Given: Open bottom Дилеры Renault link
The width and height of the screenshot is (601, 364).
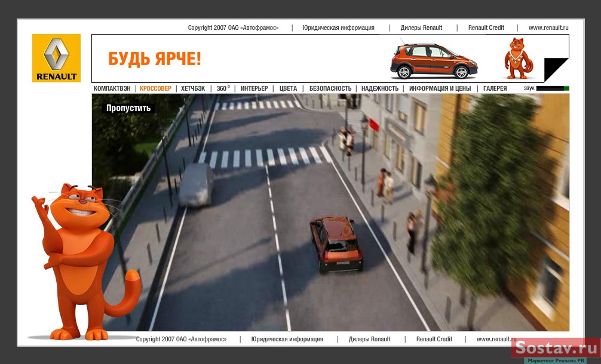Looking at the screenshot, I should (369, 339).
